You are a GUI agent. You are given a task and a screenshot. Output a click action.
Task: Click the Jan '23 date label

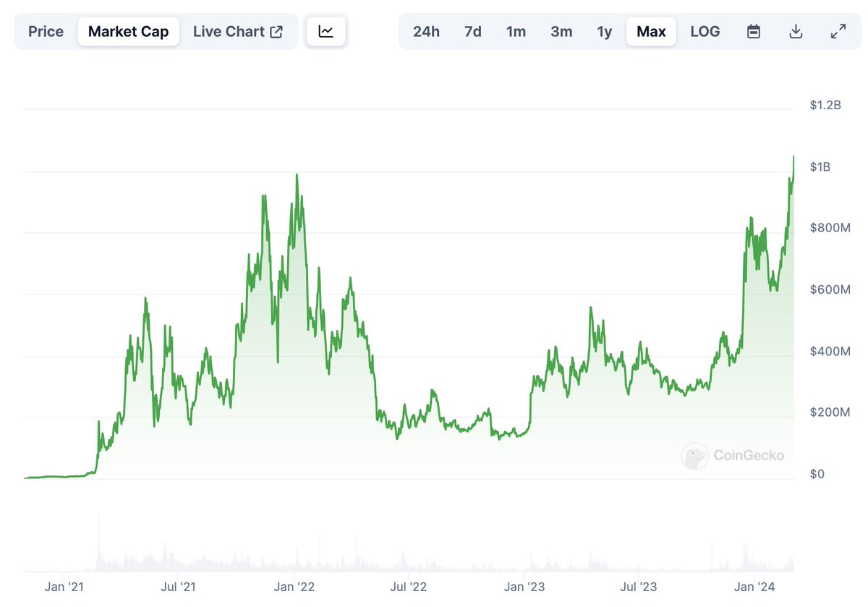[525, 587]
